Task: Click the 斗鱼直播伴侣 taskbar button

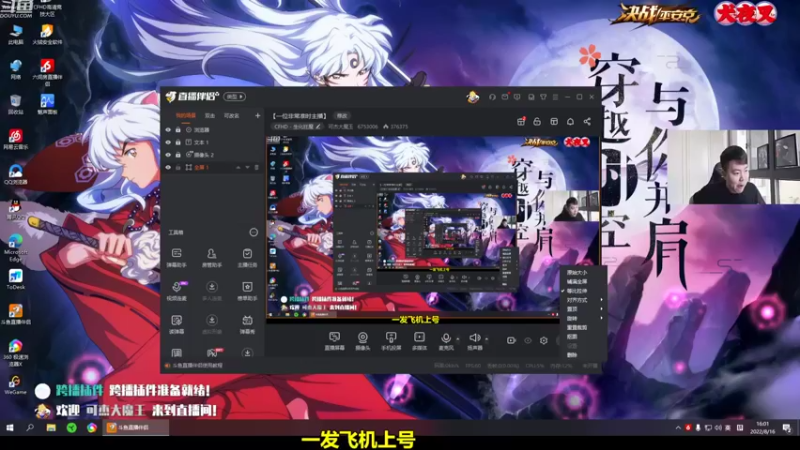Action: (136, 428)
